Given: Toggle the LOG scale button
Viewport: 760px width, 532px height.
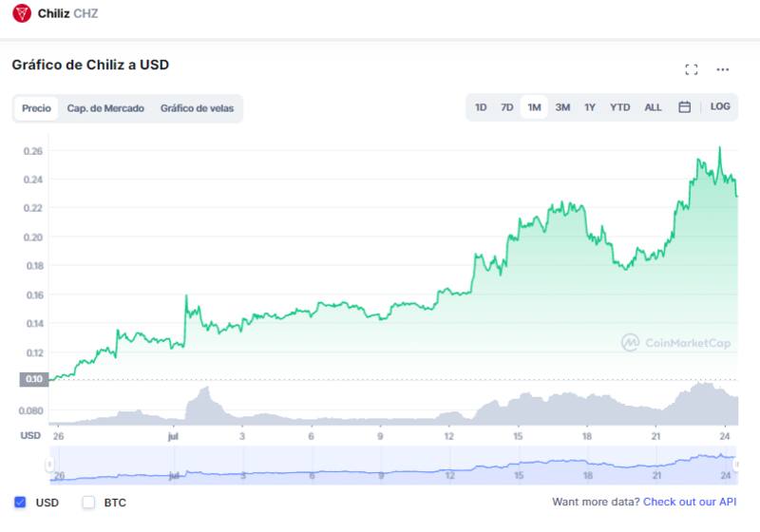Looking at the screenshot, I should click(720, 106).
